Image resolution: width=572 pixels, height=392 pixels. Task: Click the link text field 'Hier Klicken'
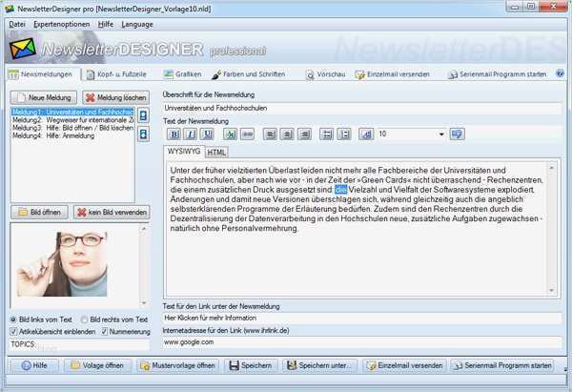pyautogui.click(x=362, y=318)
